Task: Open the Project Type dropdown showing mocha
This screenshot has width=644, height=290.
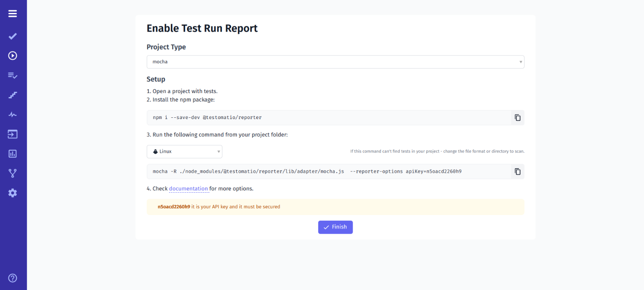Action: point(335,62)
